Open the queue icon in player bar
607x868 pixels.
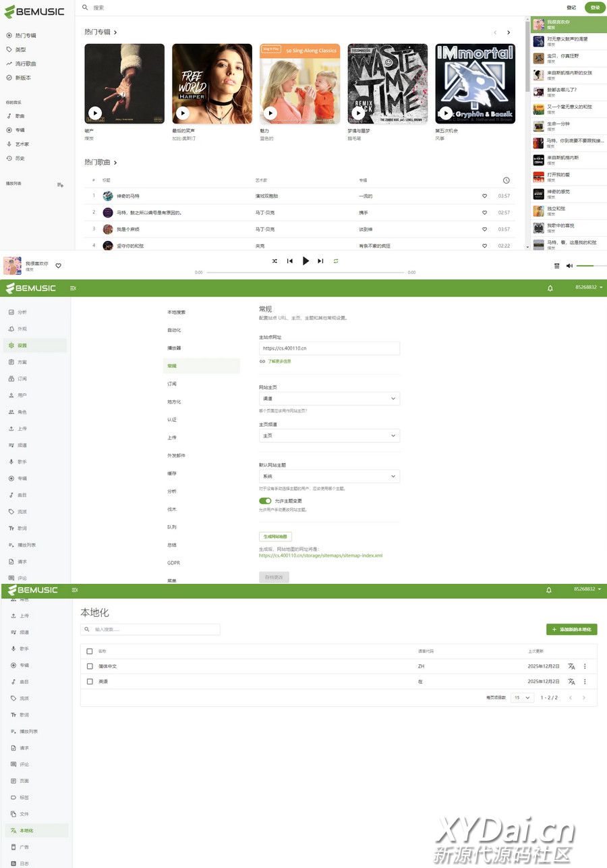(556, 266)
